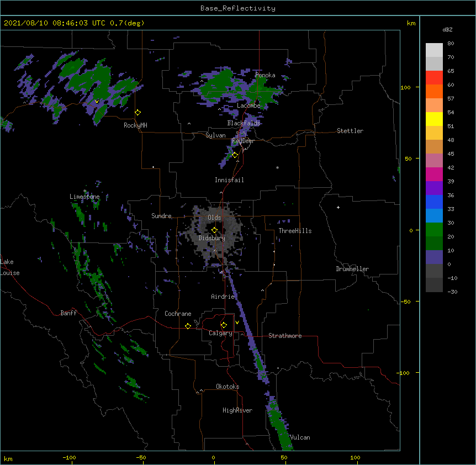Select the blue 36-33 dBZ swatch

pos(434,202)
